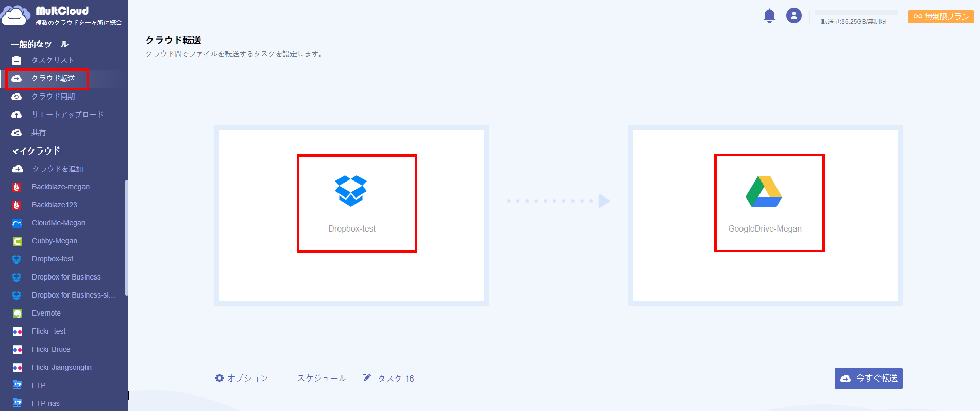The width and height of the screenshot is (980, 411).
Task: Select the Dropbox source cloud icon
Action: [x=351, y=191]
